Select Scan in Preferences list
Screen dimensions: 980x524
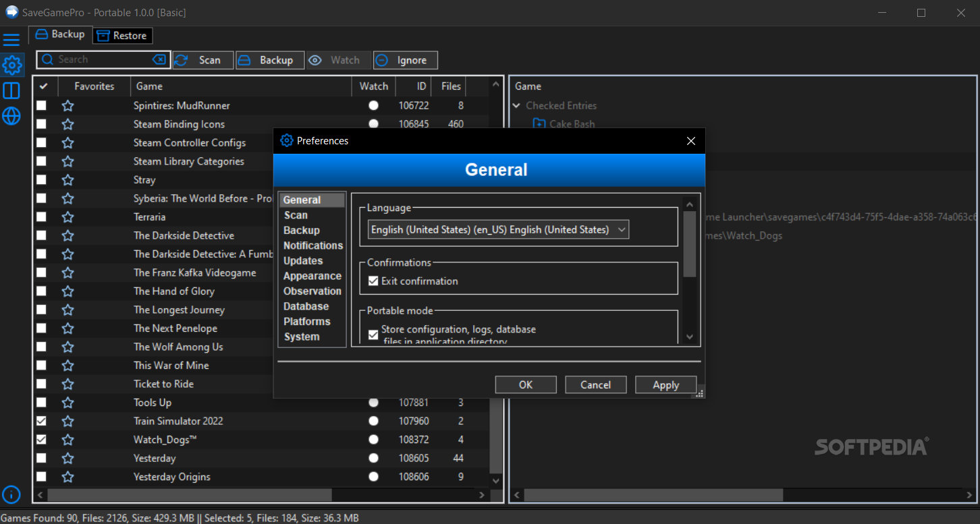pyautogui.click(x=296, y=215)
